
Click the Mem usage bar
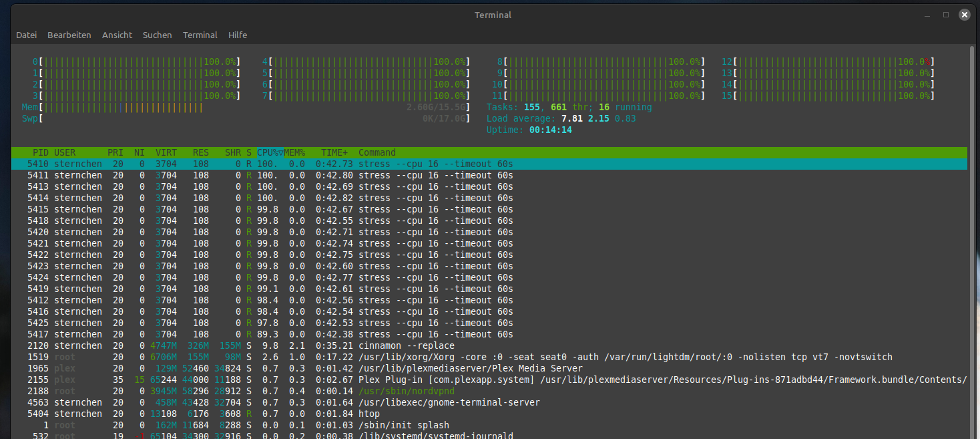[x=246, y=107]
